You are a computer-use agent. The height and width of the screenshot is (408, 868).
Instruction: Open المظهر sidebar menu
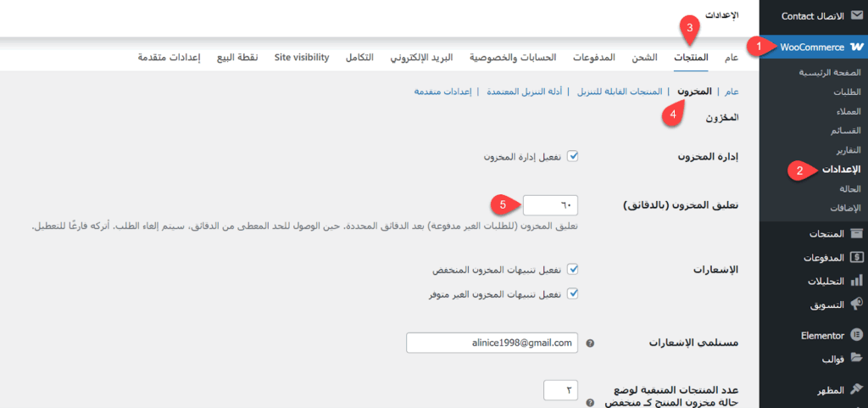(814, 389)
